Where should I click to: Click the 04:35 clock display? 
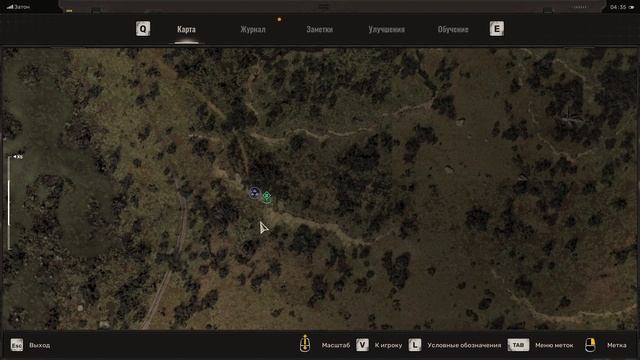pyautogui.click(x=618, y=7)
